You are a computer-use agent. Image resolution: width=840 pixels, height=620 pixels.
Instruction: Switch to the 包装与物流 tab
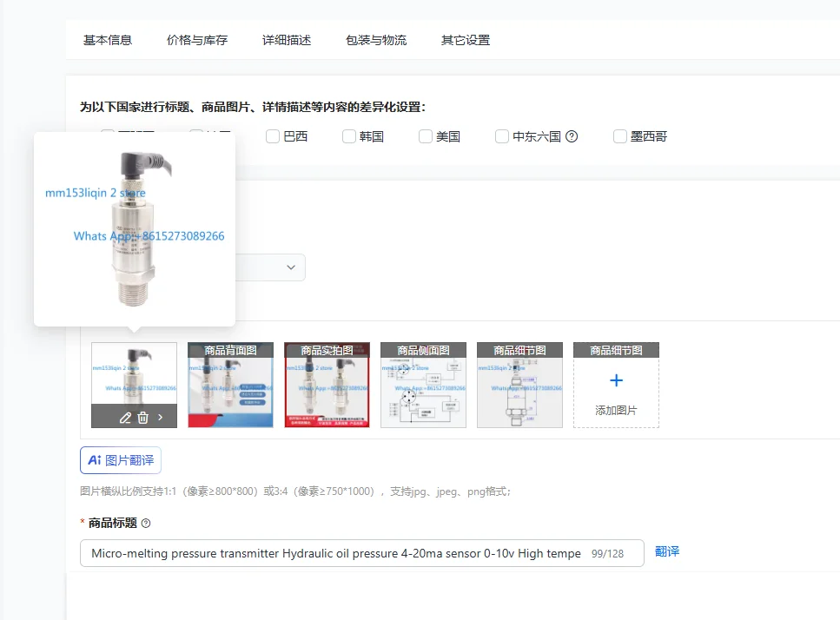click(376, 40)
